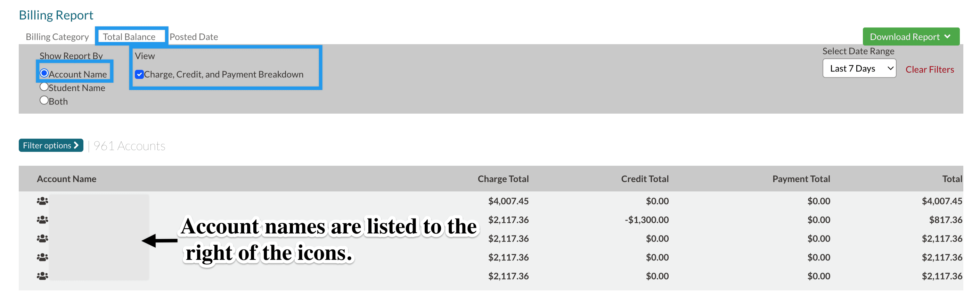Open the Total Balance tab

pyautogui.click(x=129, y=37)
